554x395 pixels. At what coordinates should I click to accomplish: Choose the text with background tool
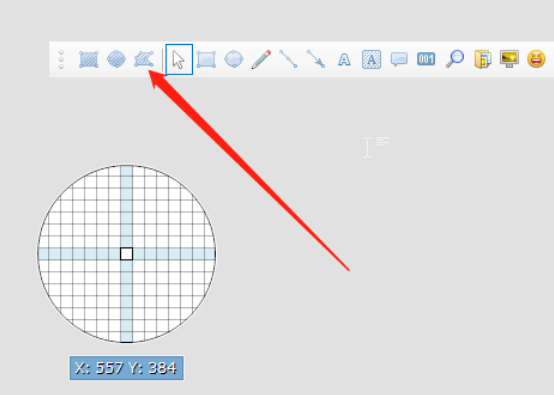pos(371,59)
